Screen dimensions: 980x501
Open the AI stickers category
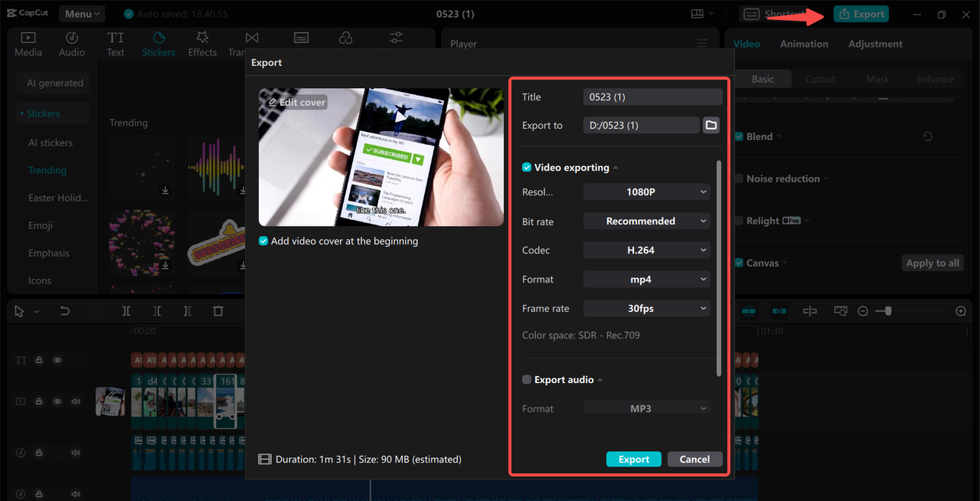51,142
